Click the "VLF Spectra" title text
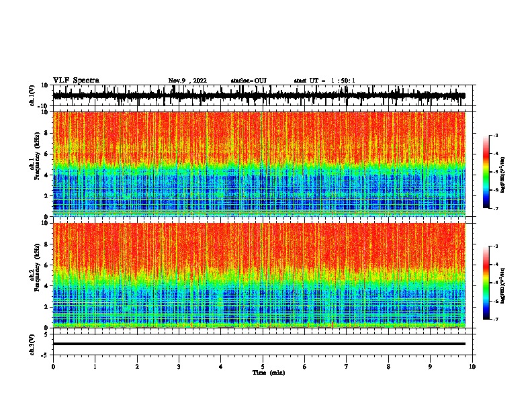The image size is (532, 411). pyautogui.click(x=76, y=81)
